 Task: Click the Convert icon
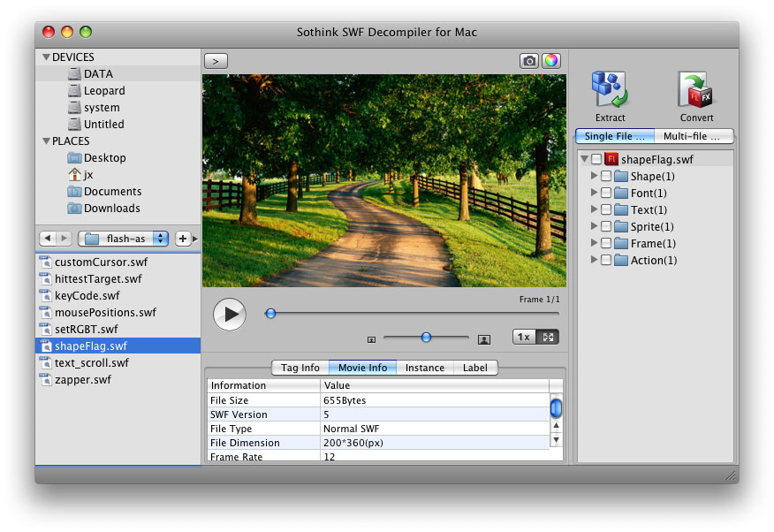coord(696,89)
